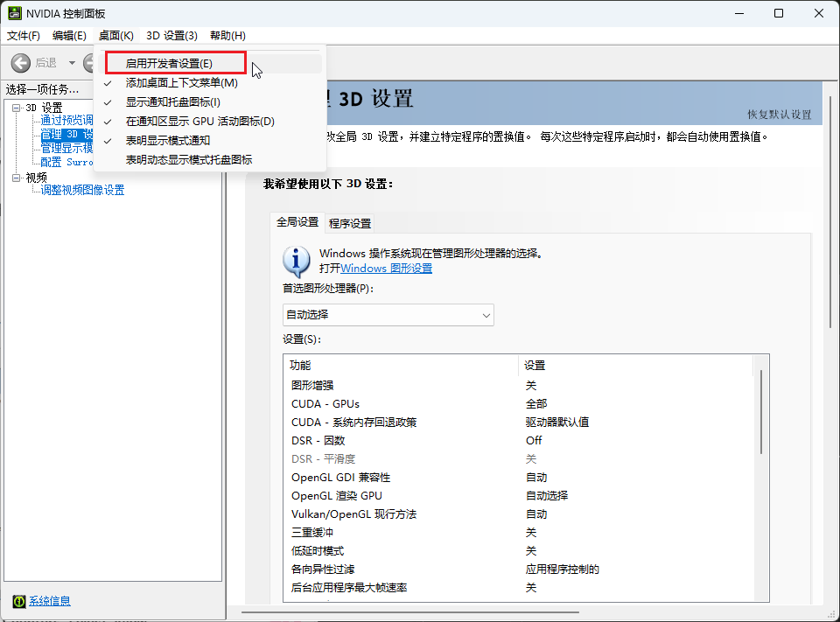Open the 帮助(H) menu
This screenshot has width=840, height=622.
pos(227,35)
